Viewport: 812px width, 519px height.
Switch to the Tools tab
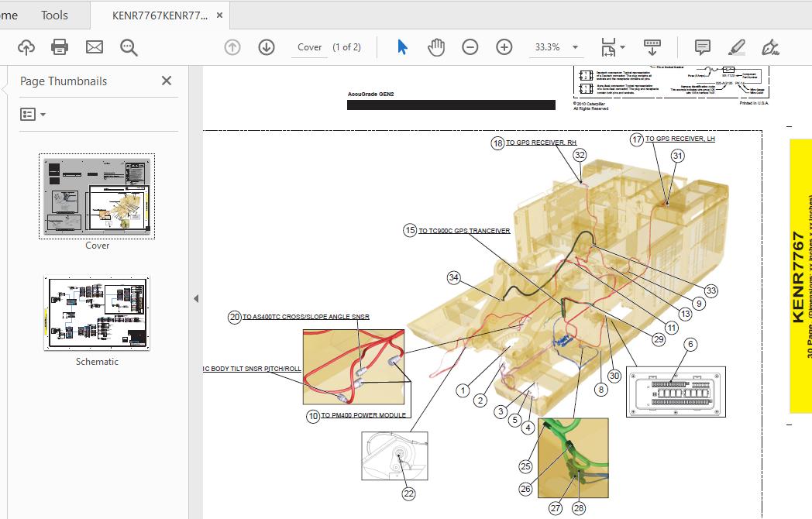(x=54, y=15)
